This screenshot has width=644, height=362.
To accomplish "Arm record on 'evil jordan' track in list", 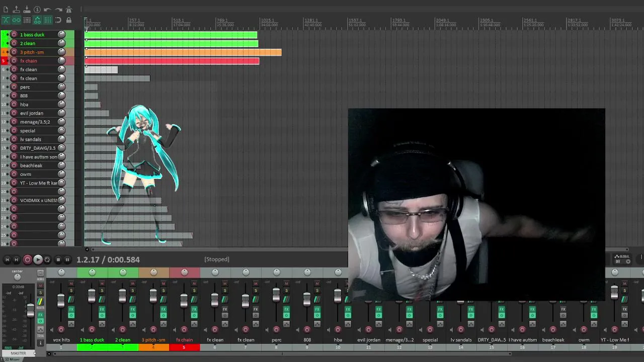I will coord(14,113).
